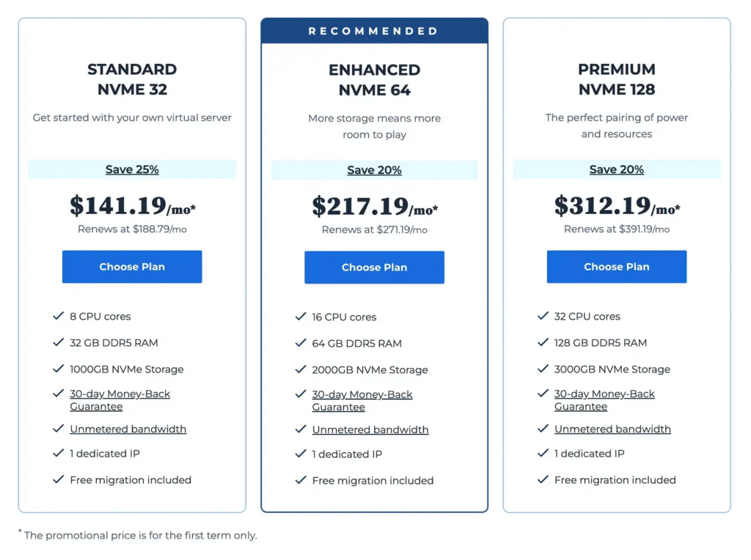Click the checkmark beside 16 CPU cores
Viewport: 751px width, 560px height.
[x=300, y=317]
